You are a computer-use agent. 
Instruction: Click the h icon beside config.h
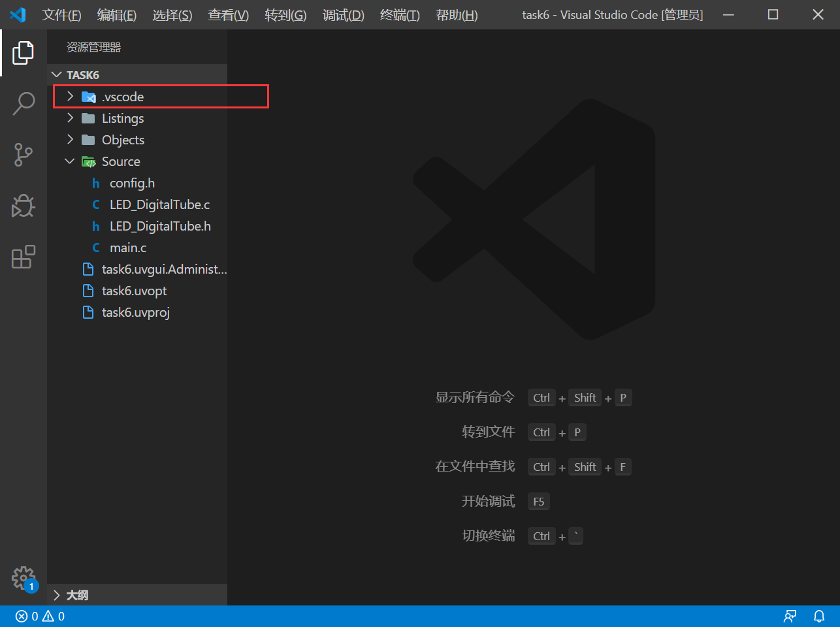(x=96, y=183)
